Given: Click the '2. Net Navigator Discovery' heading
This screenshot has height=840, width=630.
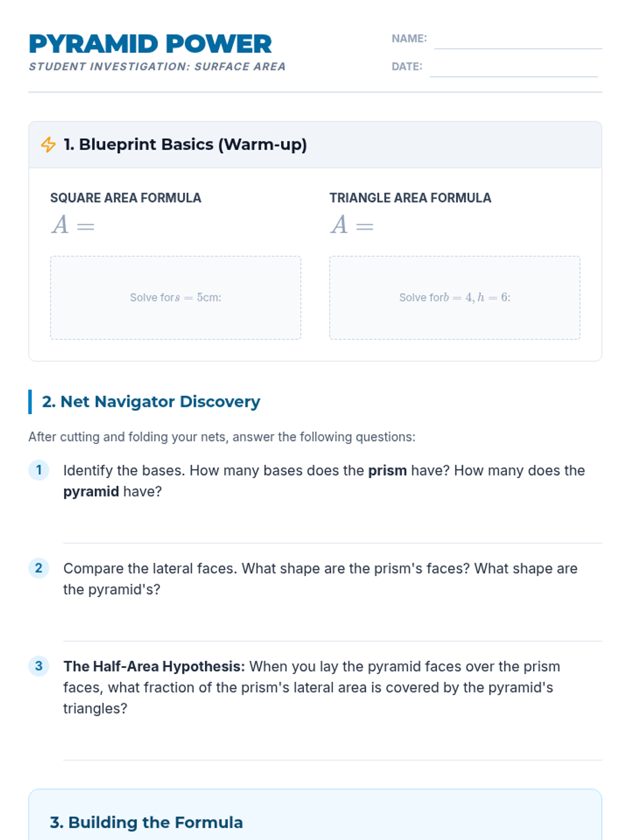Looking at the screenshot, I should pos(151,402).
